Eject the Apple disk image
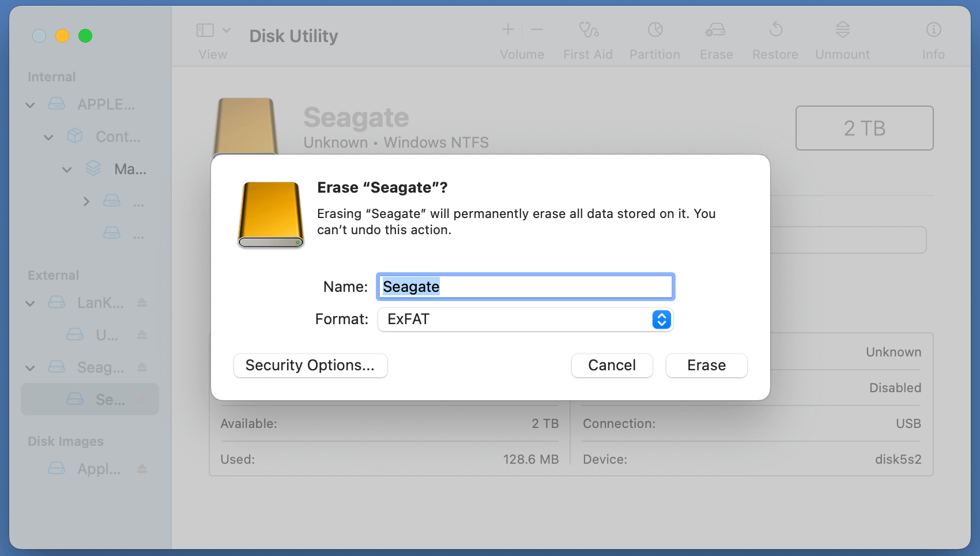The width and height of the screenshot is (980, 556). [142, 469]
